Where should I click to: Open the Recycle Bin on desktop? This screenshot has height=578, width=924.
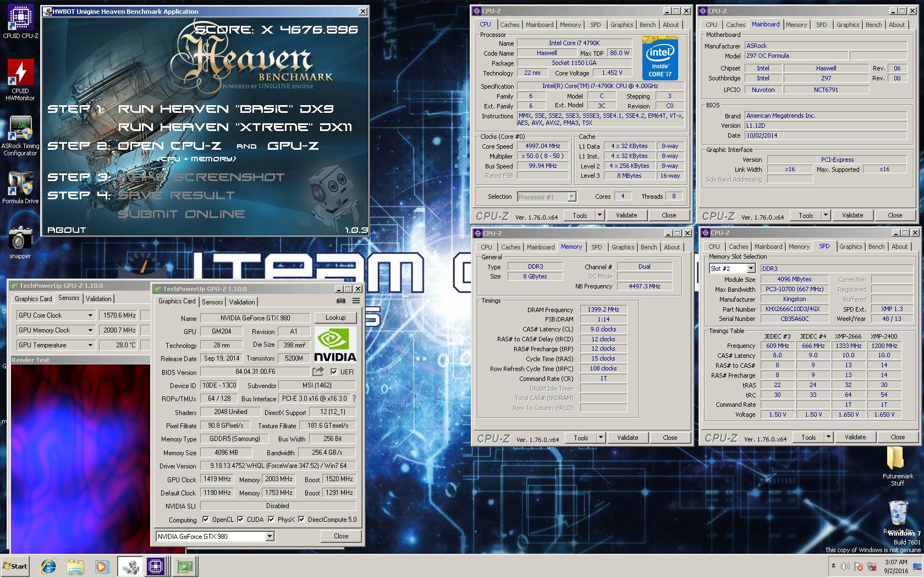click(x=898, y=516)
